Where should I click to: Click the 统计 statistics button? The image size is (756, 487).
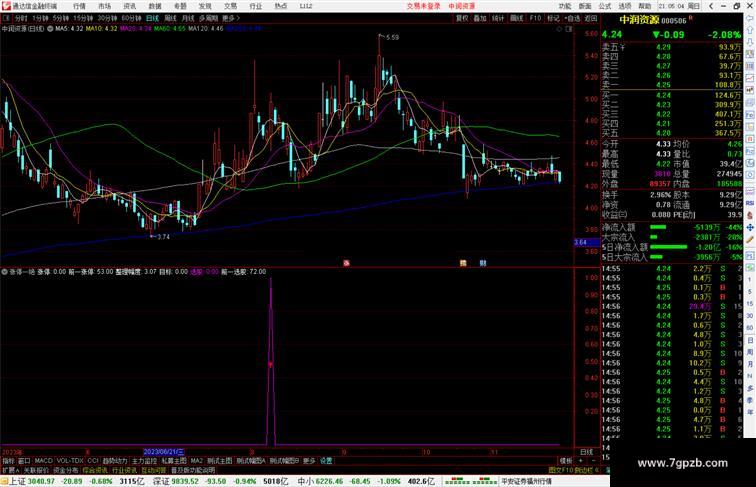(498, 18)
